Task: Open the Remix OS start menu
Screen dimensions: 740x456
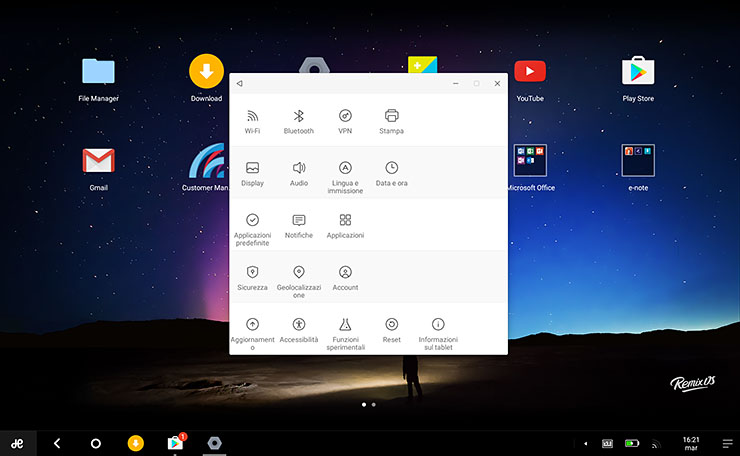Action: coord(17,443)
